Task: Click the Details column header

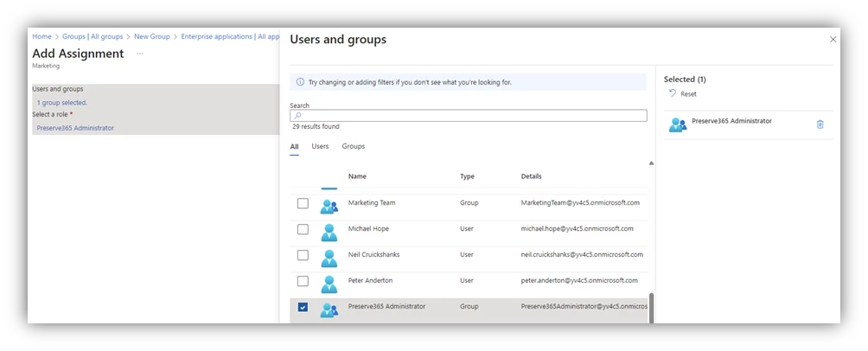Action: point(532,176)
